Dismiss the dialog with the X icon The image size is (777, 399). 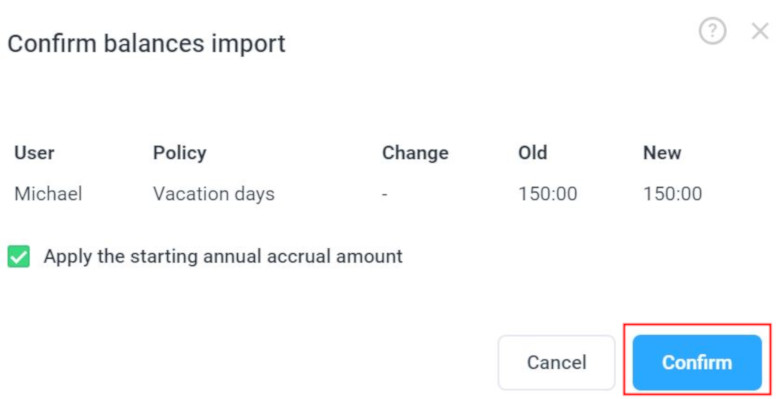point(760,31)
